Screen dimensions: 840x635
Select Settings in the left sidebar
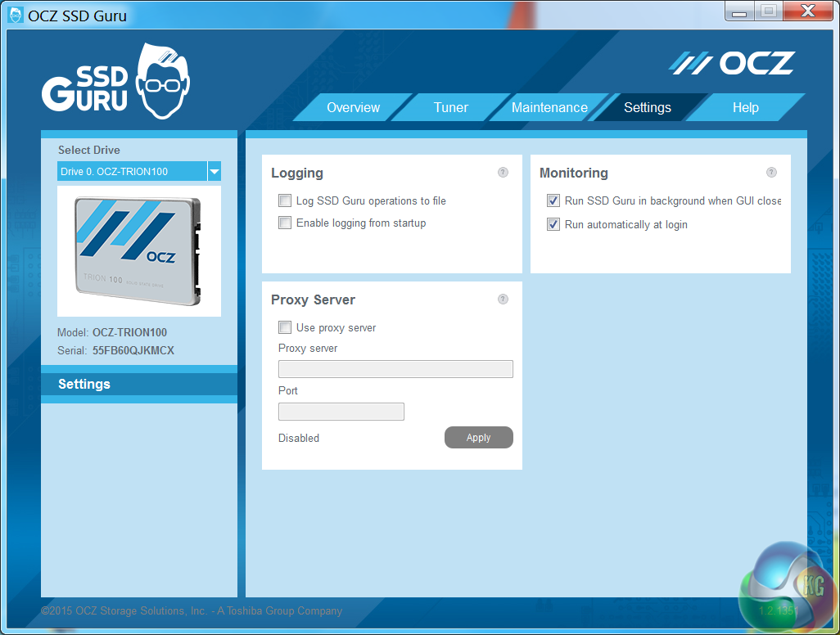tap(139, 384)
